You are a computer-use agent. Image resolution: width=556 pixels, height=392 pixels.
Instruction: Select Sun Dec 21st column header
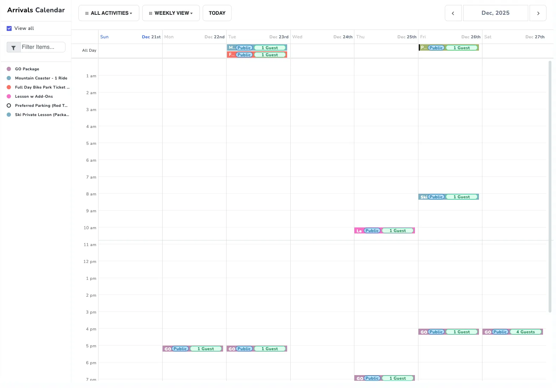point(130,37)
